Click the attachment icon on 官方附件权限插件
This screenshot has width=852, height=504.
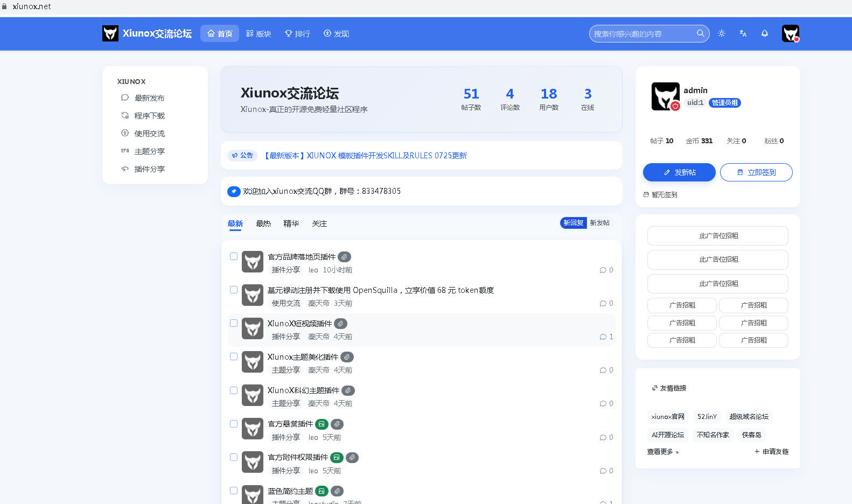352,458
